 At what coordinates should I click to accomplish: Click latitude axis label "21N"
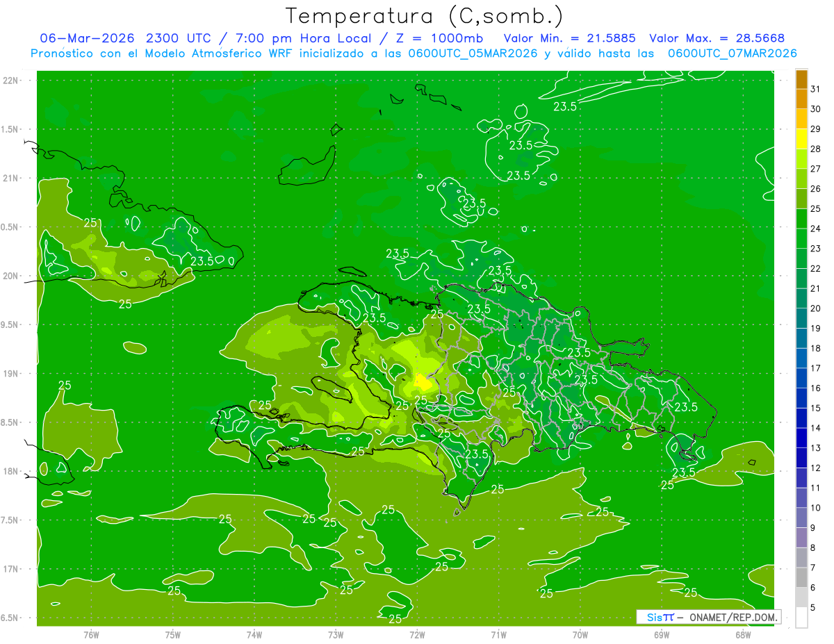coord(10,178)
